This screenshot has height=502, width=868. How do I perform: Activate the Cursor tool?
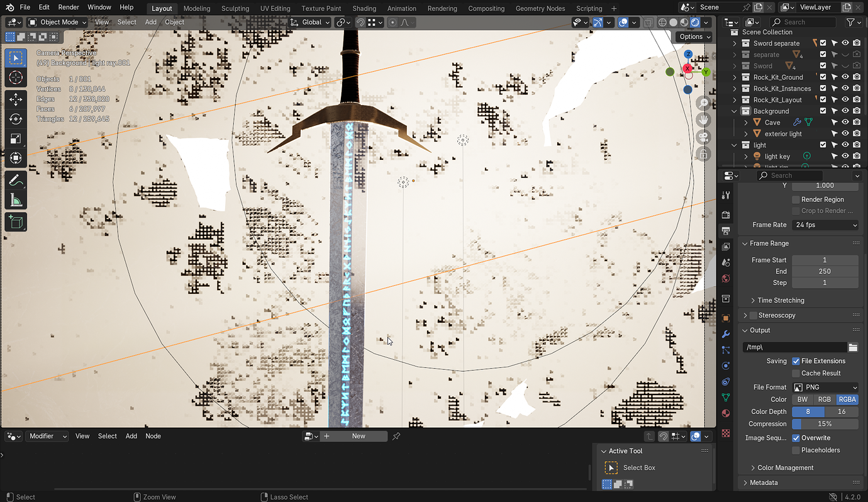coord(16,78)
